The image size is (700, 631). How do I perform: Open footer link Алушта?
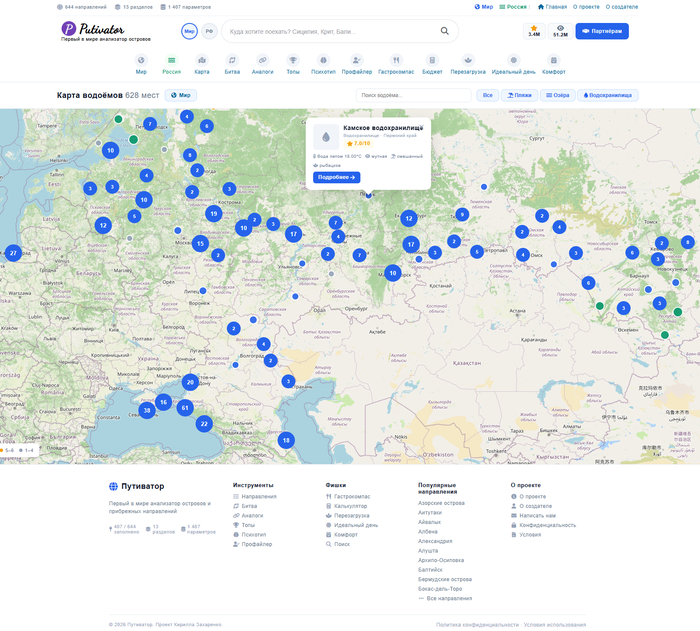coord(428,551)
